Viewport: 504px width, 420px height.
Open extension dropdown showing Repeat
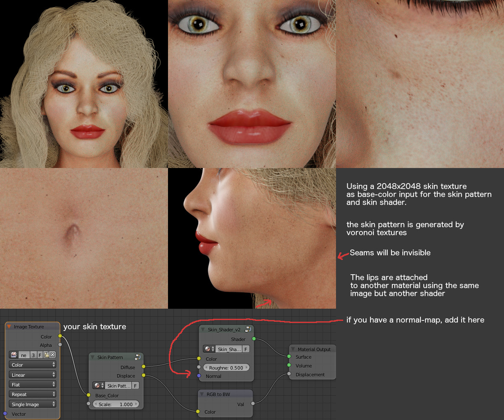coord(32,394)
